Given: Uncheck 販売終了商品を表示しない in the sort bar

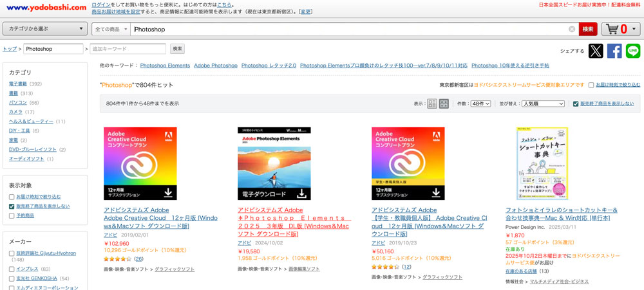Looking at the screenshot, I should pos(576,104).
